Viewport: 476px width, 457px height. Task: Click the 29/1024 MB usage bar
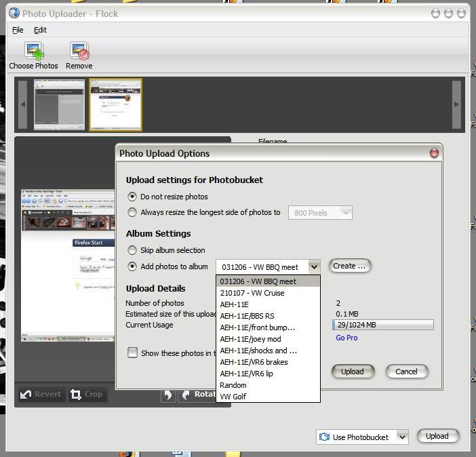tap(383, 325)
